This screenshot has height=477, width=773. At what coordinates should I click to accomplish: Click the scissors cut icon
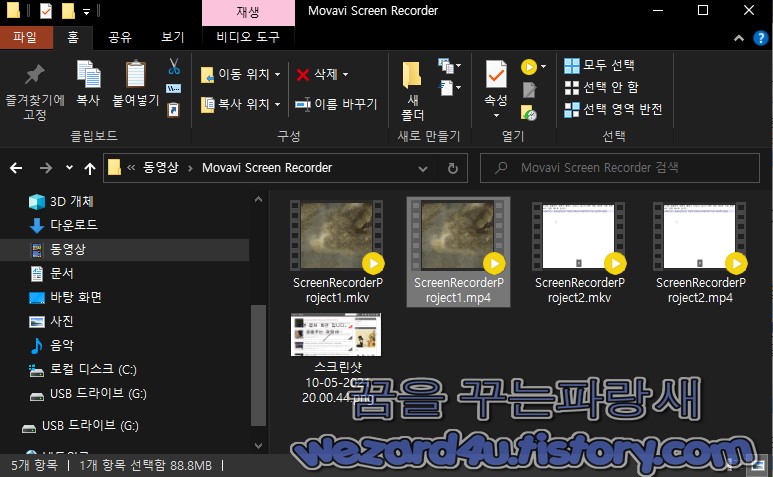[174, 66]
